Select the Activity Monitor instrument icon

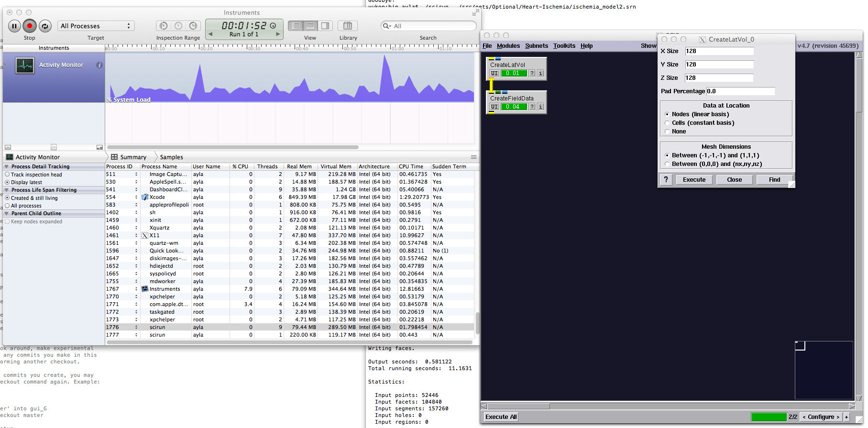click(24, 66)
